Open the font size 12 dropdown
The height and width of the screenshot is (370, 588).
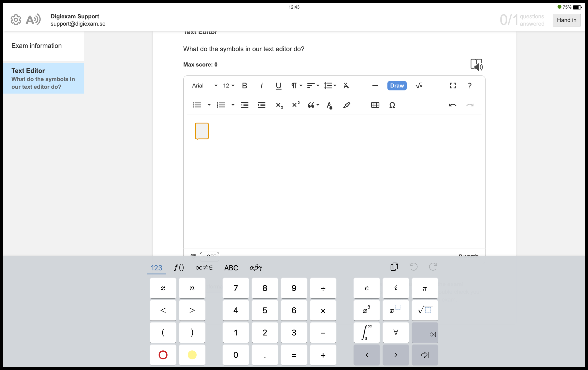coord(228,86)
